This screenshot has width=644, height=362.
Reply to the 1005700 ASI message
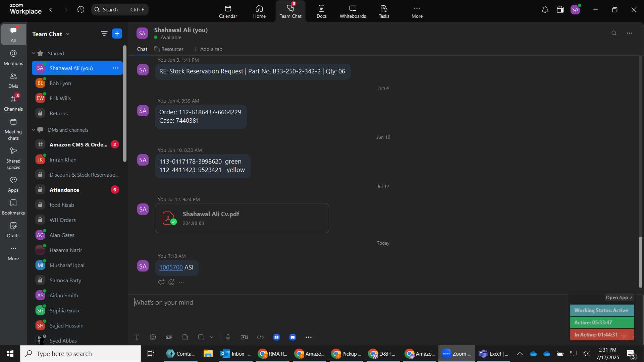(161, 282)
